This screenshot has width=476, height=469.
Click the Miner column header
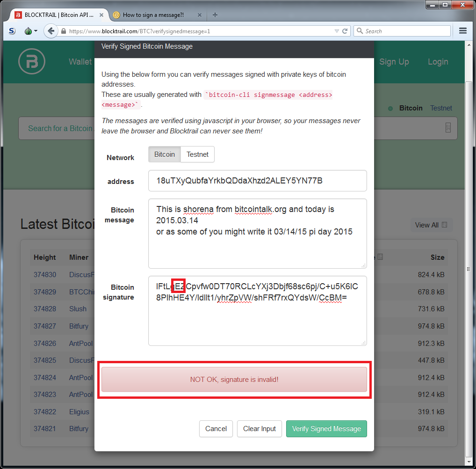pyautogui.click(x=79, y=257)
